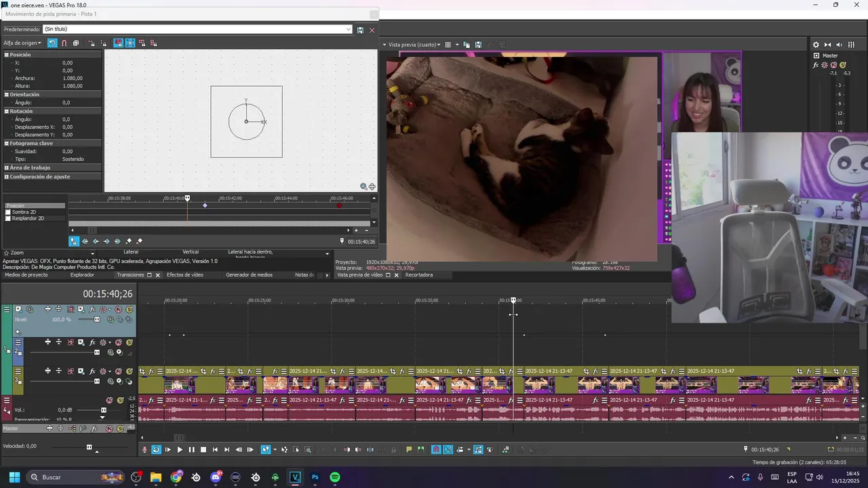Collapse the Fotograma clave section
The image size is (868, 488).
(x=7, y=144)
